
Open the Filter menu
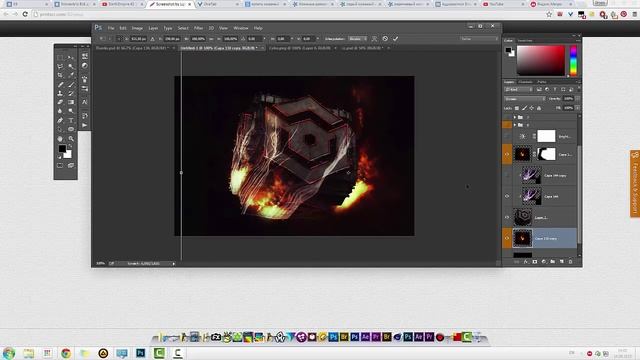point(198,28)
